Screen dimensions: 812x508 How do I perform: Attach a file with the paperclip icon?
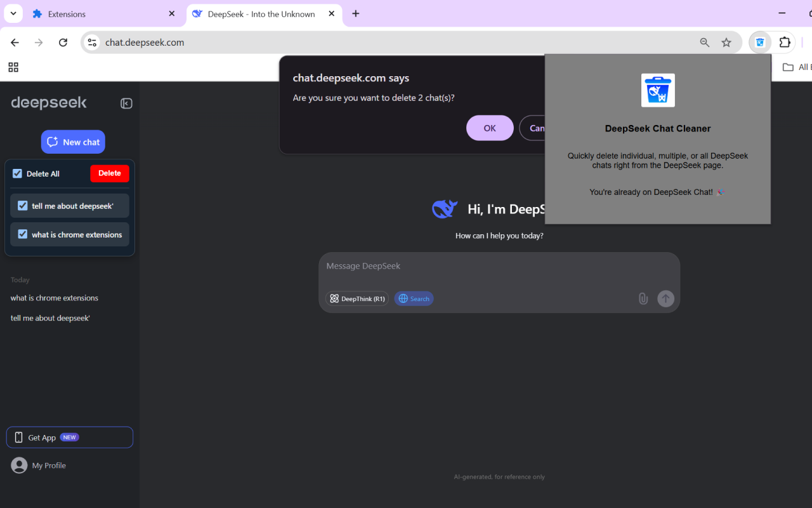pyautogui.click(x=643, y=298)
